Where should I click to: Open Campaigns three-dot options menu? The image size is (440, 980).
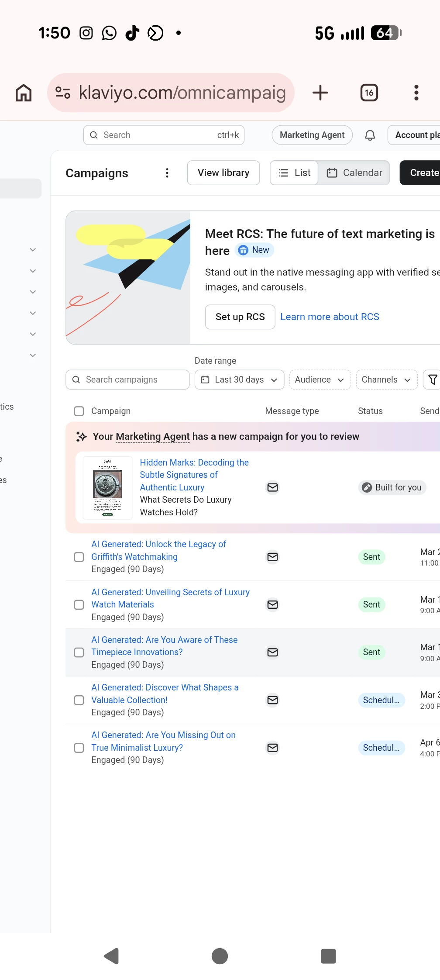[x=167, y=173]
